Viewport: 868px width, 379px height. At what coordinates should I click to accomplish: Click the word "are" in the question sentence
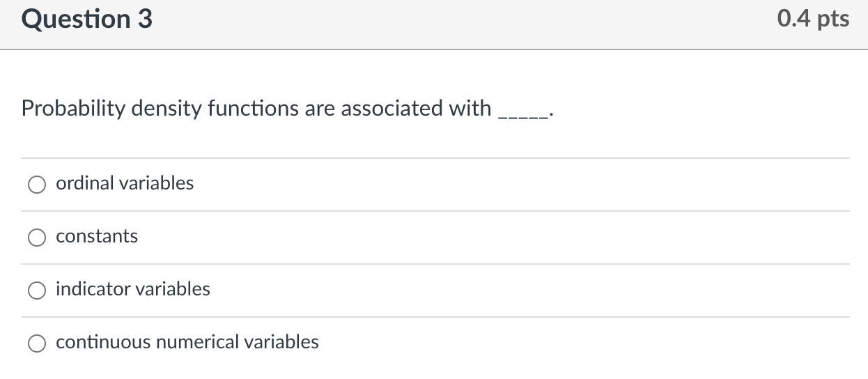pos(320,109)
